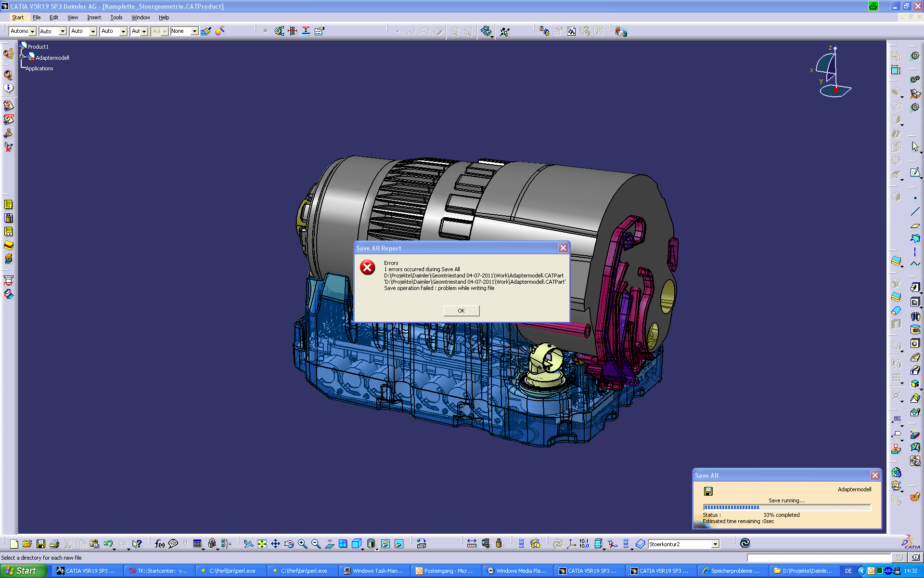Image resolution: width=924 pixels, height=578 pixels.
Task: Click the Measure Between ruler icon
Action: coord(472,544)
